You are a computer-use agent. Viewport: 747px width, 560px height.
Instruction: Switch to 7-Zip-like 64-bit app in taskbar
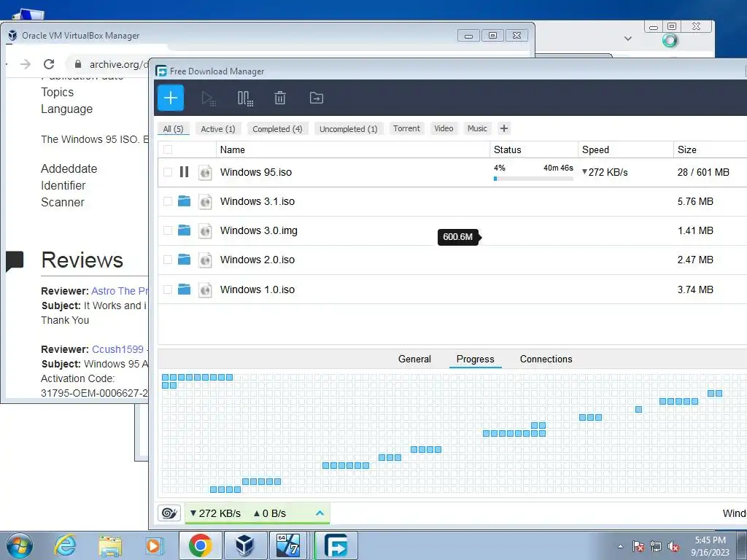coord(287,545)
